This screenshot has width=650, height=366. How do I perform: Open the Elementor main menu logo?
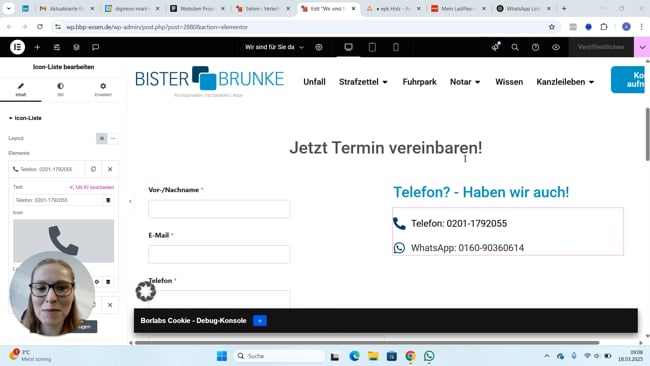point(17,47)
